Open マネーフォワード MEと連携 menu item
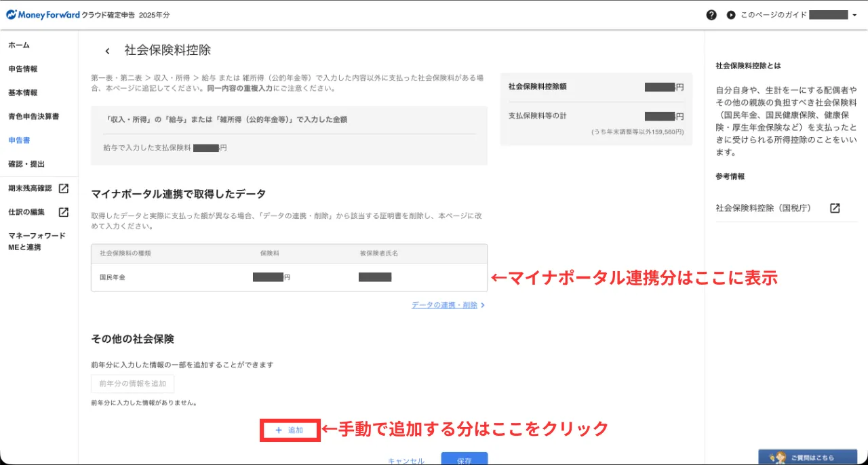Viewport: 868px width, 465px height. [x=37, y=241]
